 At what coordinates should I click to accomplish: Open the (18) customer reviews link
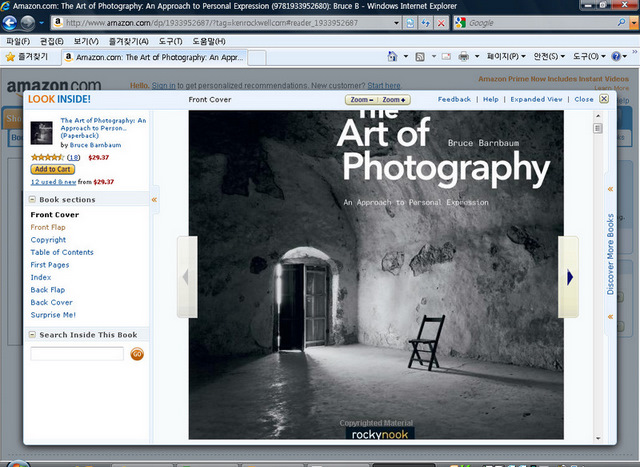click(73, 157)
